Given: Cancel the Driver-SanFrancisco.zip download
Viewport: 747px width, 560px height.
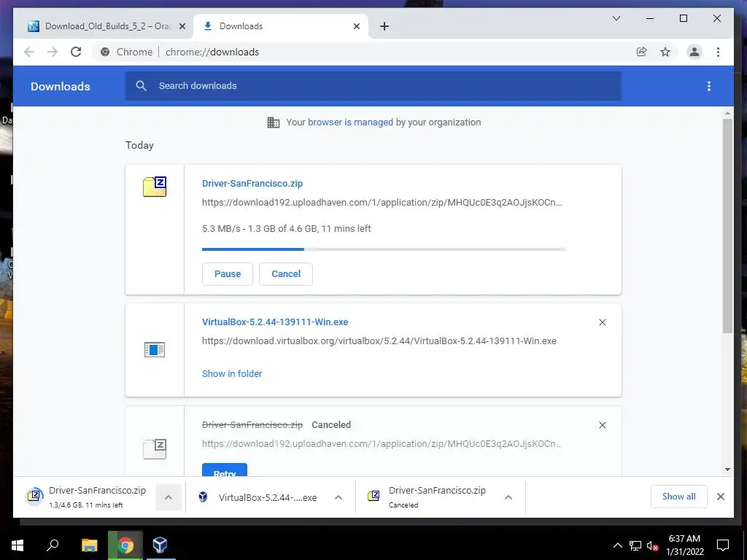Looking at the screenshot, I should pyautogui.click(x=286, y=274).
